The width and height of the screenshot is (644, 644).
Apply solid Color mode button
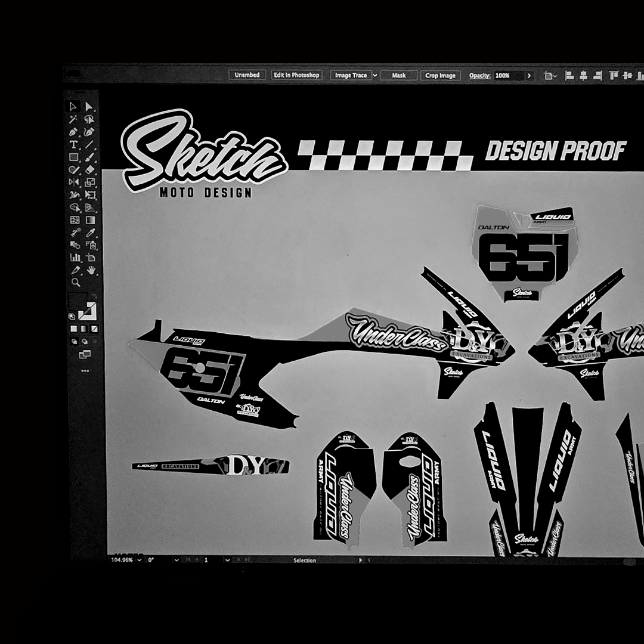pyautogui.click(x=73, y=329)
